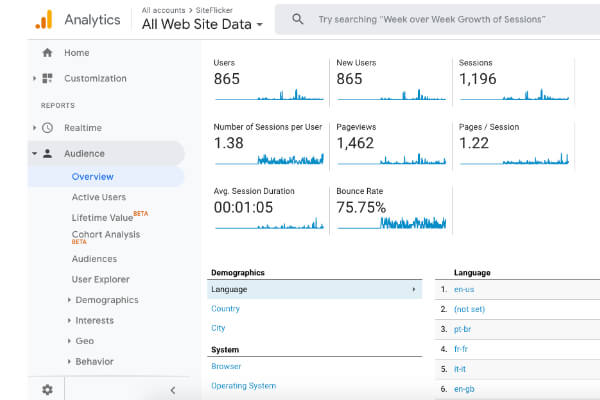Open the User Explorer report
The image size is (600, 400).
[100, 279]
